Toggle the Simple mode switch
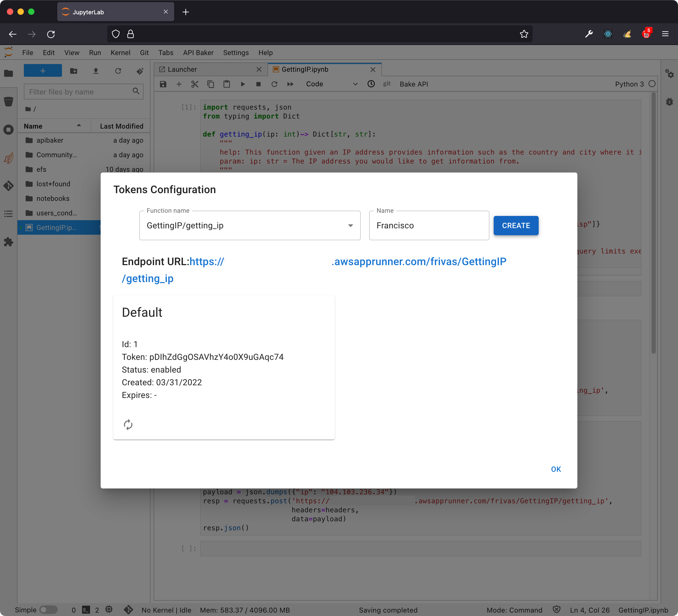This screenshot has width=678, height=616. 48,610
